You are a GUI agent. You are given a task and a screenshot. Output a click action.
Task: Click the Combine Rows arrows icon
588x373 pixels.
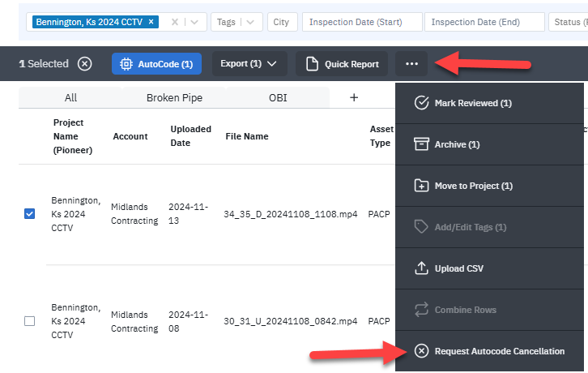coord(421,310)
